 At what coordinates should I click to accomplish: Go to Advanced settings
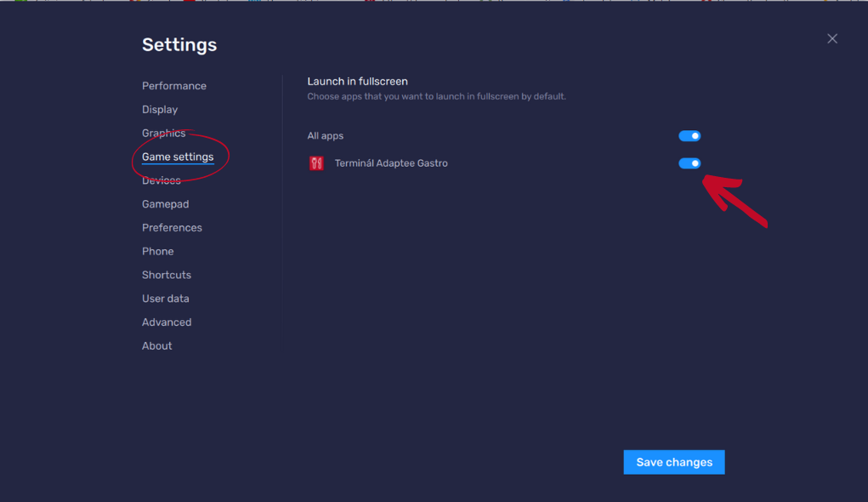(x=167, y=322)
